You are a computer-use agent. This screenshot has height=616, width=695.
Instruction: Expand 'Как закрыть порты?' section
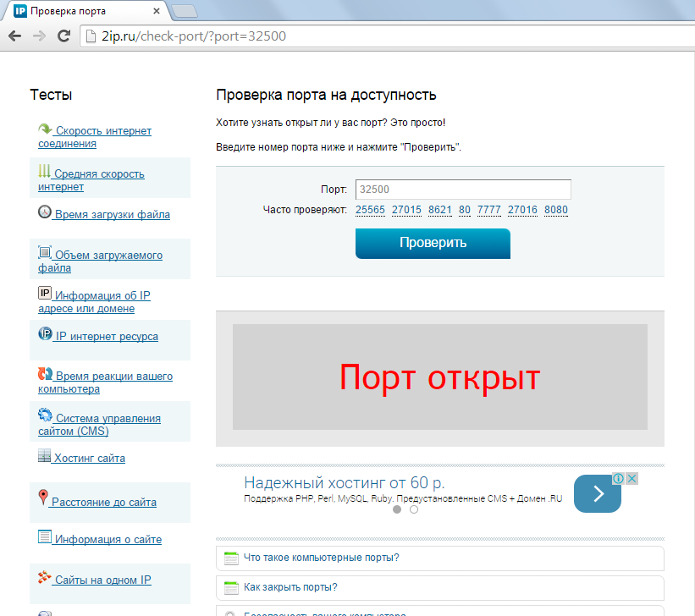point(290,587)
